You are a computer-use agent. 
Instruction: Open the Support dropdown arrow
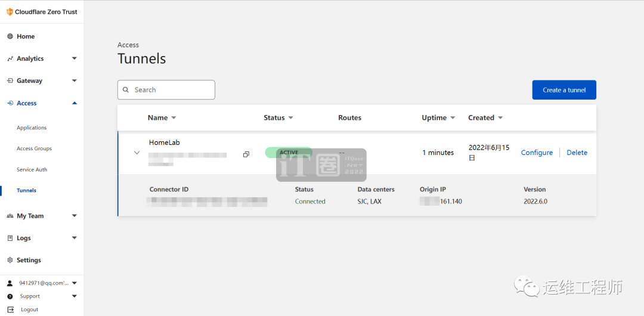click(75, 296)
